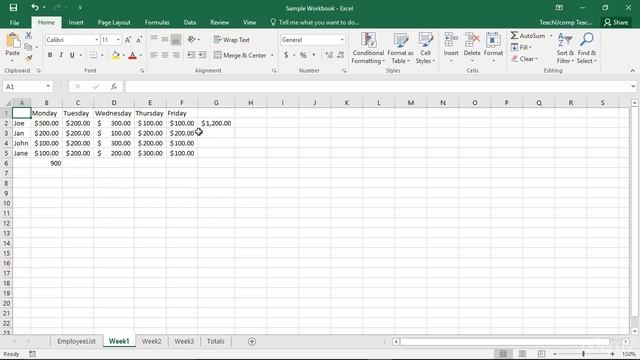Open the Week2 sheet tab

[x=151, y=341]
